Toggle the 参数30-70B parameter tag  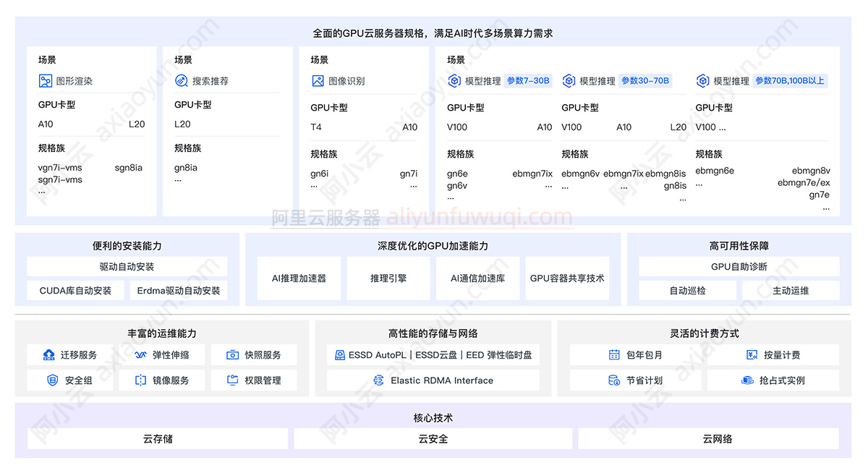pos(645,80)
